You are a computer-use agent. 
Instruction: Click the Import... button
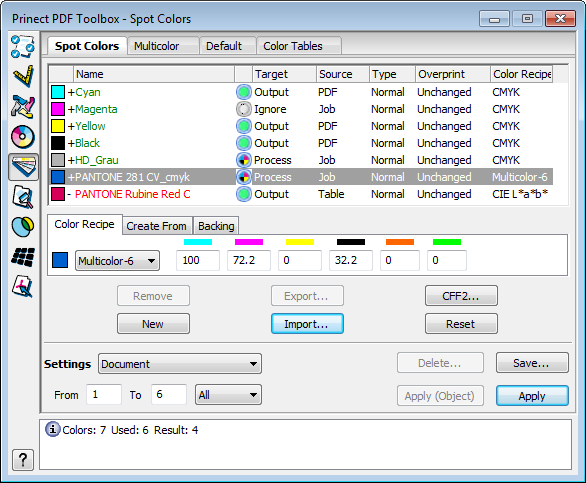point(307,324)
